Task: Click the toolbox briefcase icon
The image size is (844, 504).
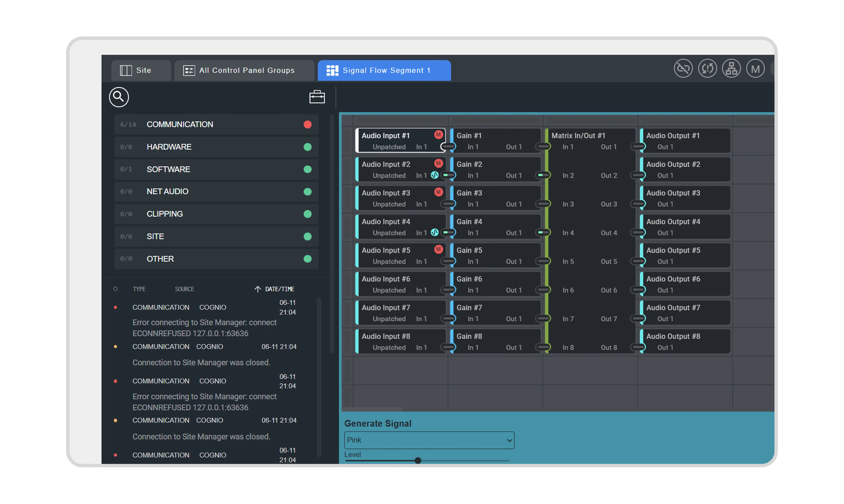Action: [x=317, y=97]
